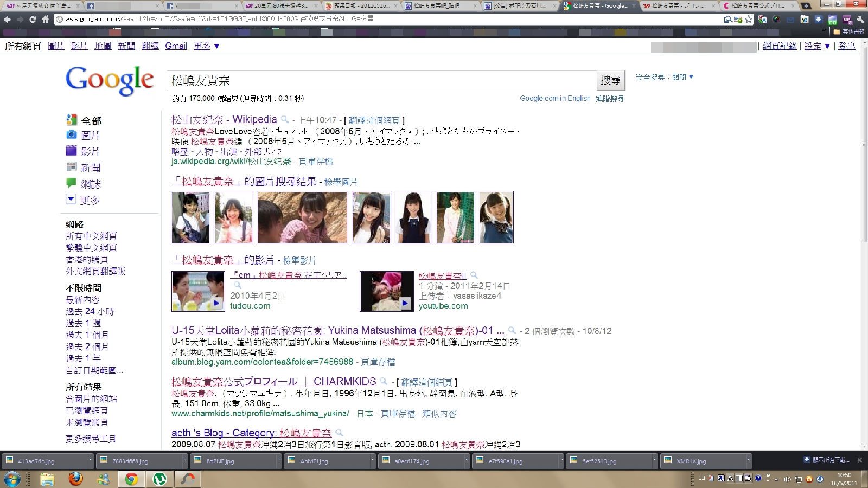Open Windows Explorer from the taskbar
The width and height of the screenshot is (868, 488).
coord(47,479)
